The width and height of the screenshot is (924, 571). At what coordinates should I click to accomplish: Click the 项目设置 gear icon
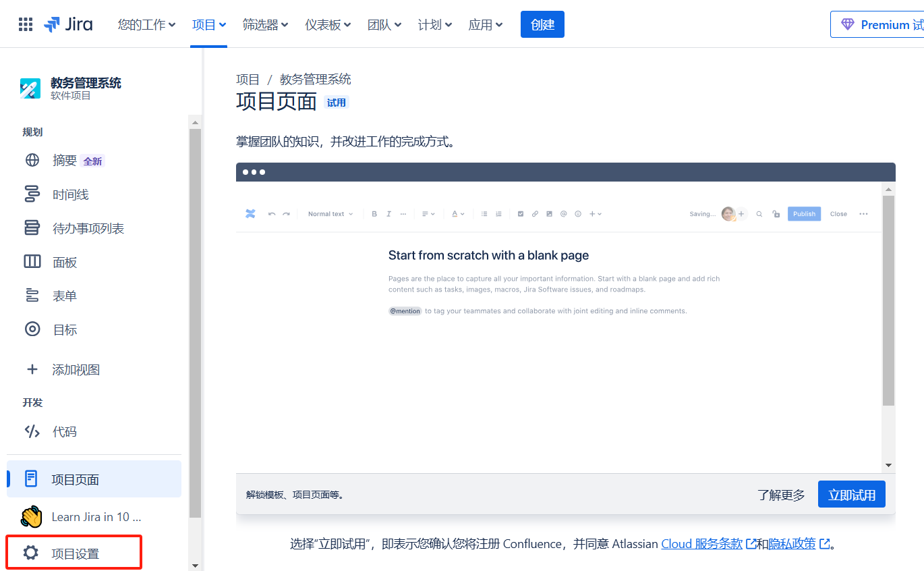click(x=31, y=553)
